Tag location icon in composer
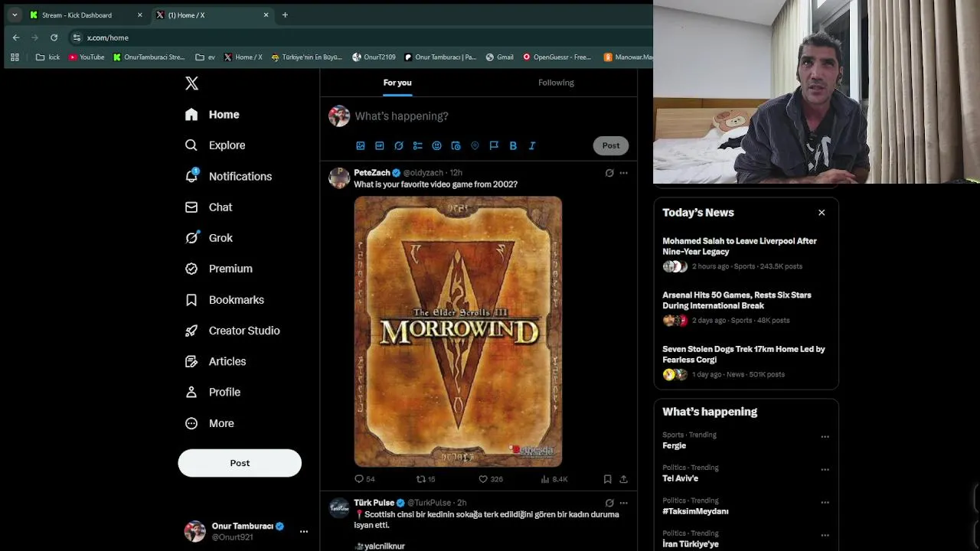 point(475,145)
